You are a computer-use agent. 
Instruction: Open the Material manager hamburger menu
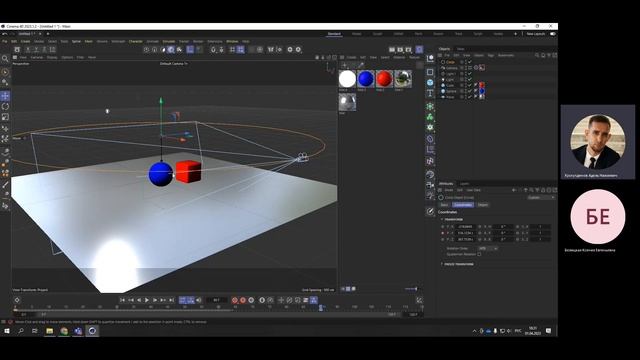342,58
